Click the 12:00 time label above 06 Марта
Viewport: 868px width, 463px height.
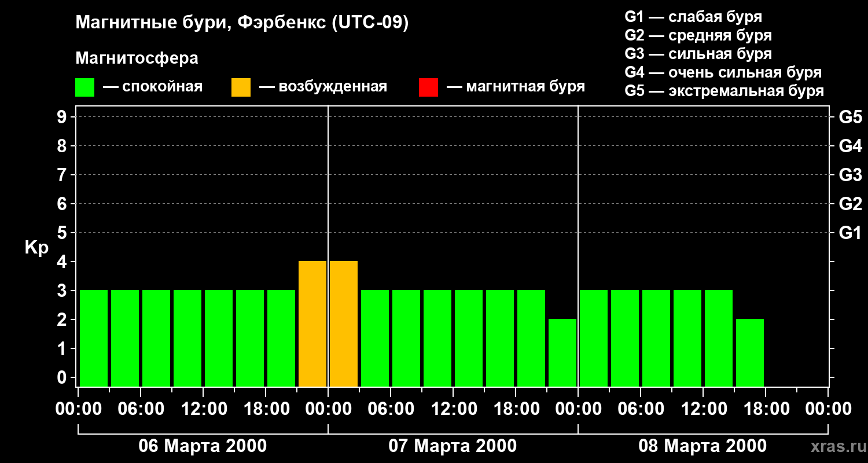coord(203,409)
